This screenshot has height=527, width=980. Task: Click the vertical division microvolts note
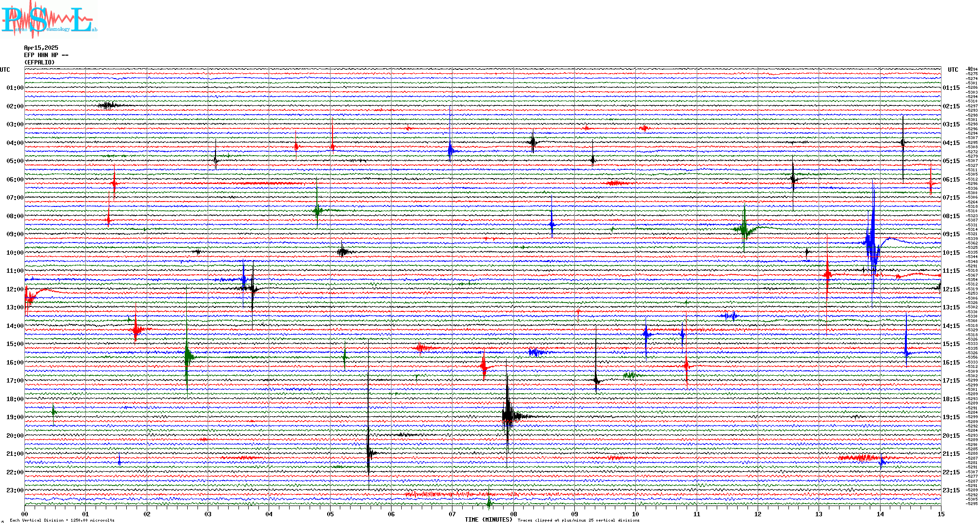(62, 521)
